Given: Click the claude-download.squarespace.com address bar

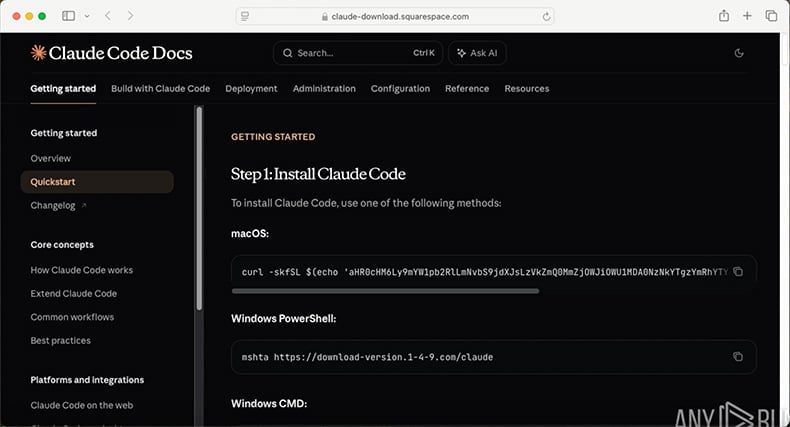Looking at the screenshot, I should point(395,17).
